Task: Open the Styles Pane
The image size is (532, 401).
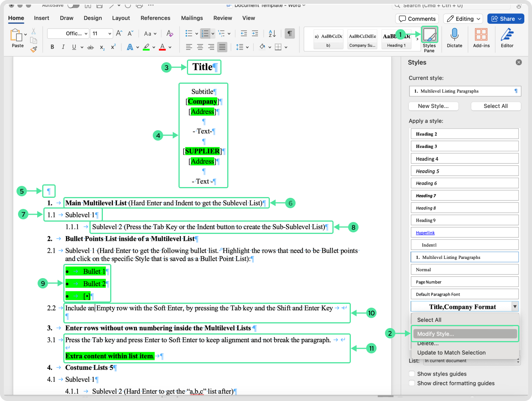Action: pos(429,36)
